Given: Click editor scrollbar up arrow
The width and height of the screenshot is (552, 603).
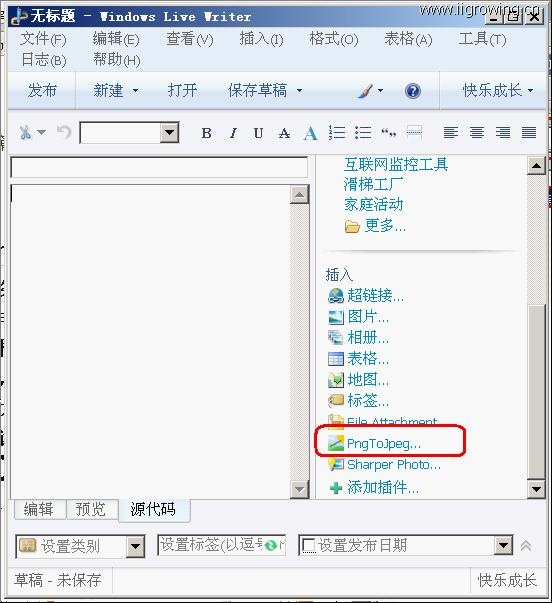Looking at the screenshot, I should tap(299, 195).
